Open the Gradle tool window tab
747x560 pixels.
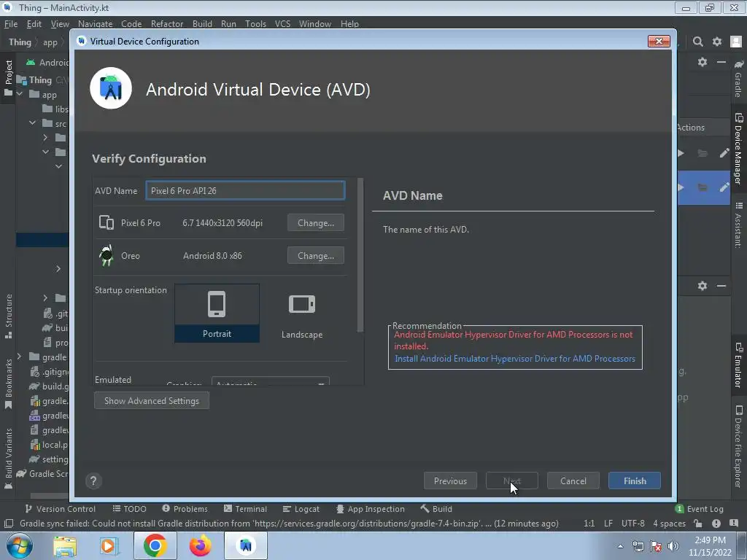click(738, 79)
